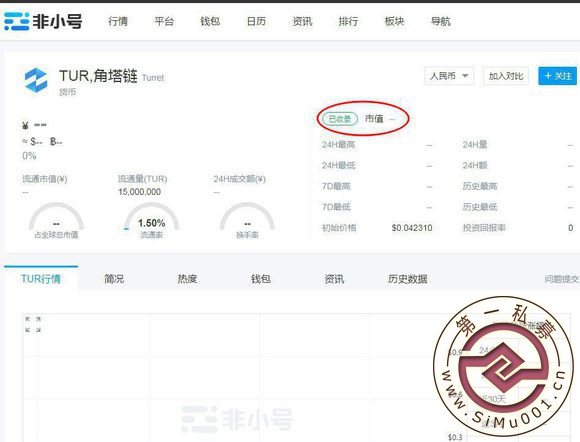Click the chart fullscreen expand icon
Image resolution: width=580 pixels, height=442 pixels.
pyautogui.click(x=33, y=324)
